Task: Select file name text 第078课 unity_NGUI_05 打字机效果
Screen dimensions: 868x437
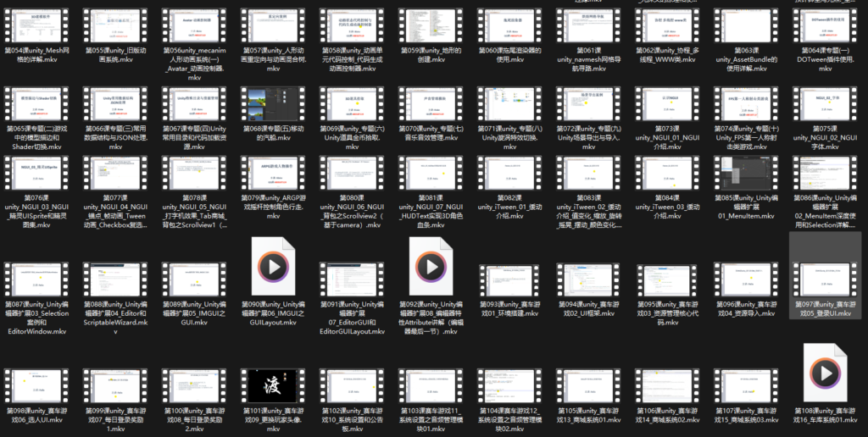Action: tap(194, 212)
